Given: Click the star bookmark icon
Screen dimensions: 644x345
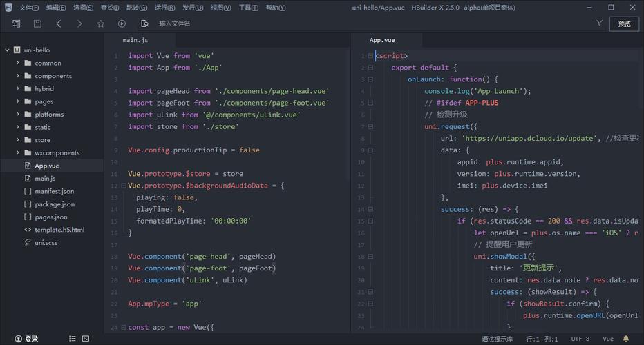Looking at the screenshot, I should (101, 23).
